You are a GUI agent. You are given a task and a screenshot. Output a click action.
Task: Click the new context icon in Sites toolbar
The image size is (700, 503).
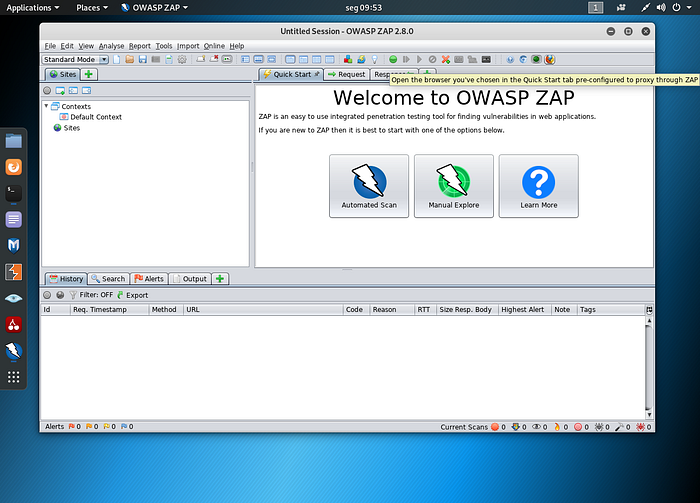(60, 91)
